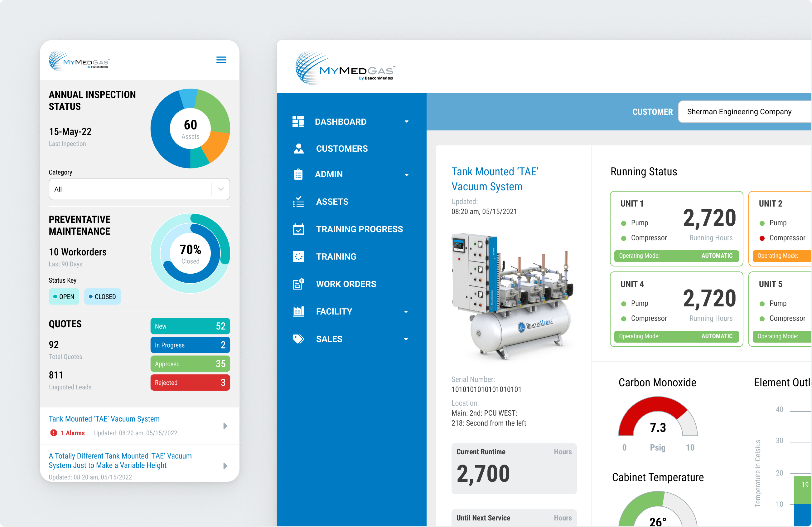Click the Training Progress calendar icon
Image resolution: width=812 pixels, height=527 pixels.
tap(298, 229)
